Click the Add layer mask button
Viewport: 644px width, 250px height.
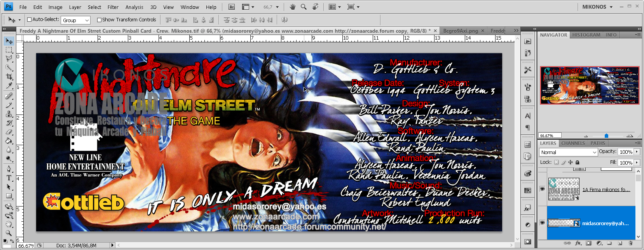pyautogui.click(x=588, y=243)
